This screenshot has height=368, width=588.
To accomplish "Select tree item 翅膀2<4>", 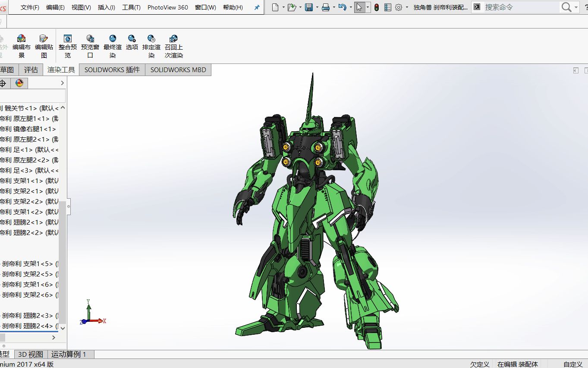I will click(30, 326).
